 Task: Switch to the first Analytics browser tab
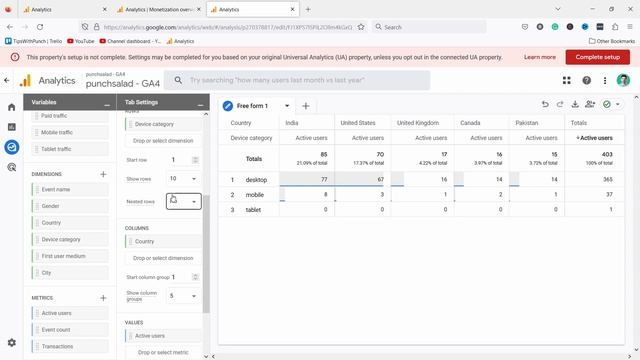pyautogui.click(x=64, y=9)
